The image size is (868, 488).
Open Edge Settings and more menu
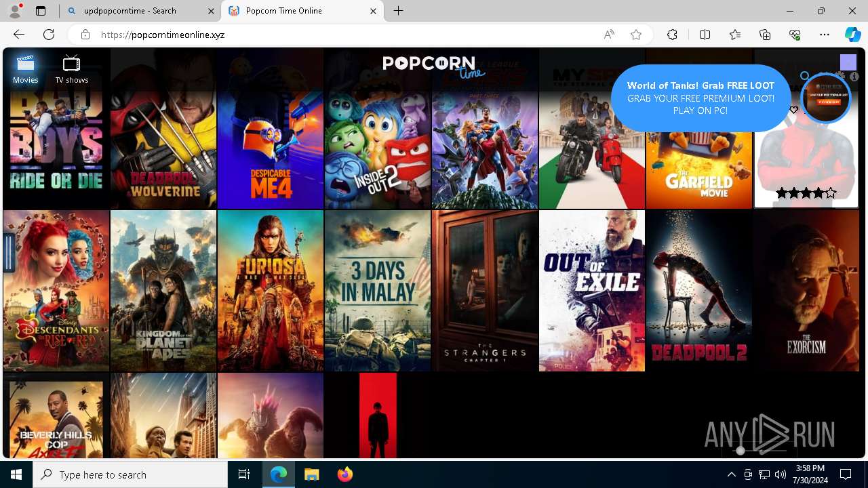pos(825,35)
